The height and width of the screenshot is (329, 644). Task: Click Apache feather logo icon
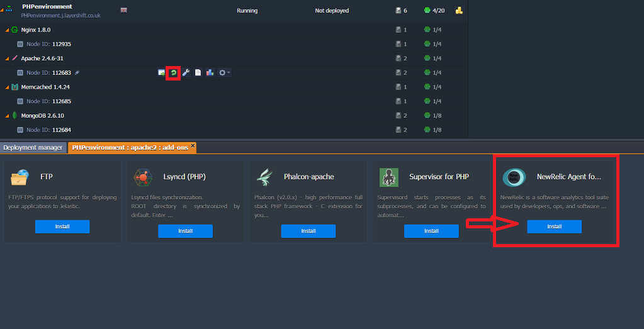point(14,59)
